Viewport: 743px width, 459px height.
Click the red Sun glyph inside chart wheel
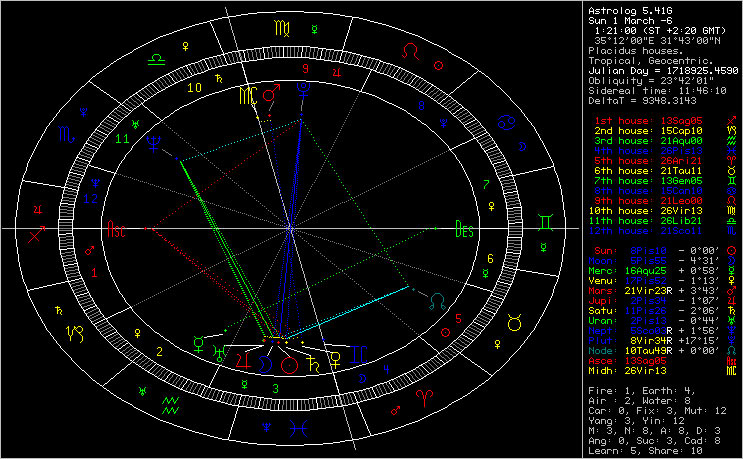point(290,364)
